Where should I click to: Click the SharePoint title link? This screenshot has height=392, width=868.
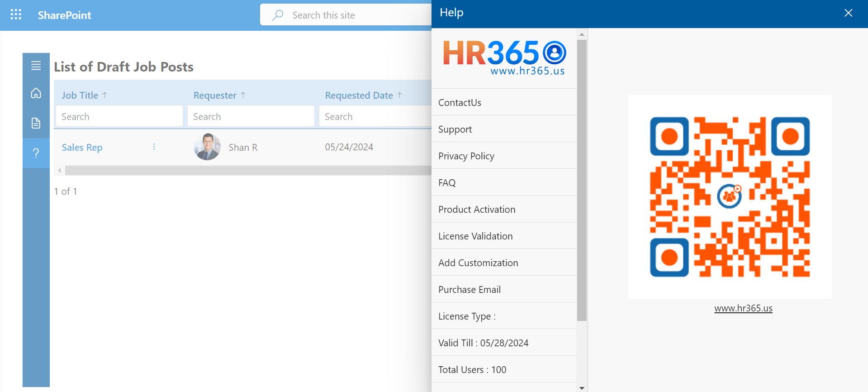pos(64,15)
